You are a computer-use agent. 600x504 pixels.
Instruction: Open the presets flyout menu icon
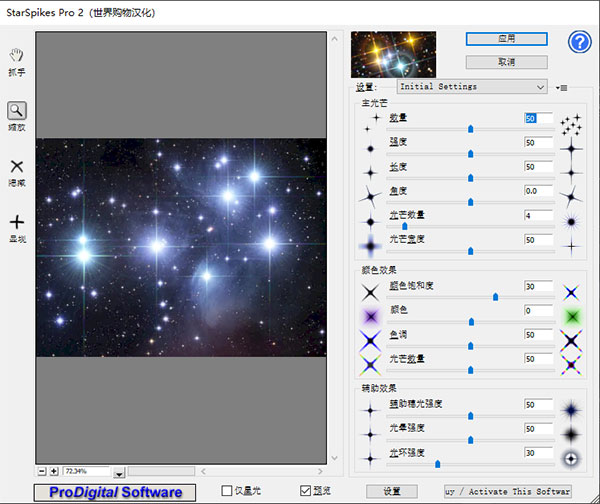point(563,87)
